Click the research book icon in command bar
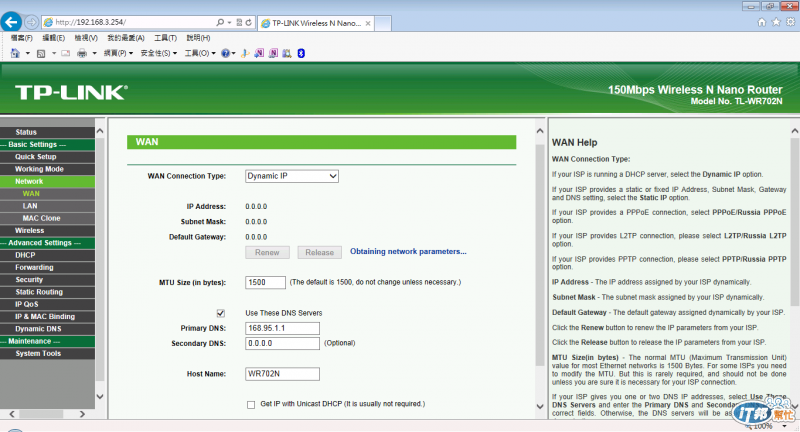Viewport: 800px width, 432px height. [x=287, y=53]
